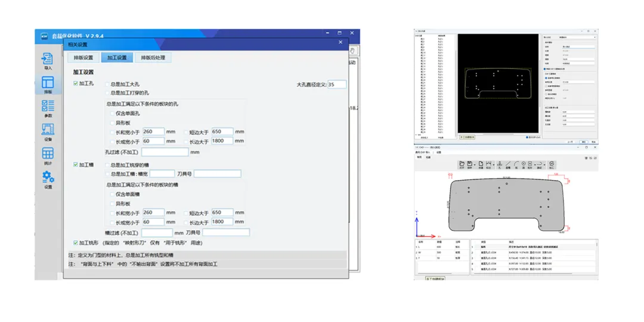Switch to the 排版设置 tab

coord(83,57)
